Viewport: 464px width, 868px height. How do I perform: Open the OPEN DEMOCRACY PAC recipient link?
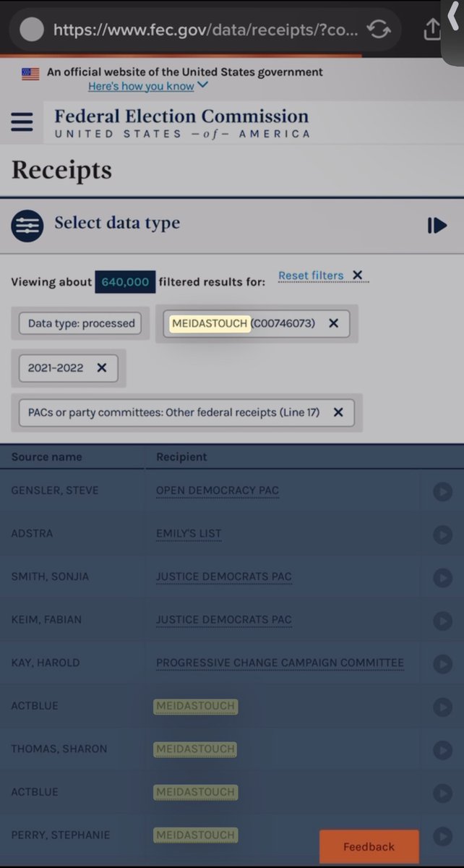point(217,490)
